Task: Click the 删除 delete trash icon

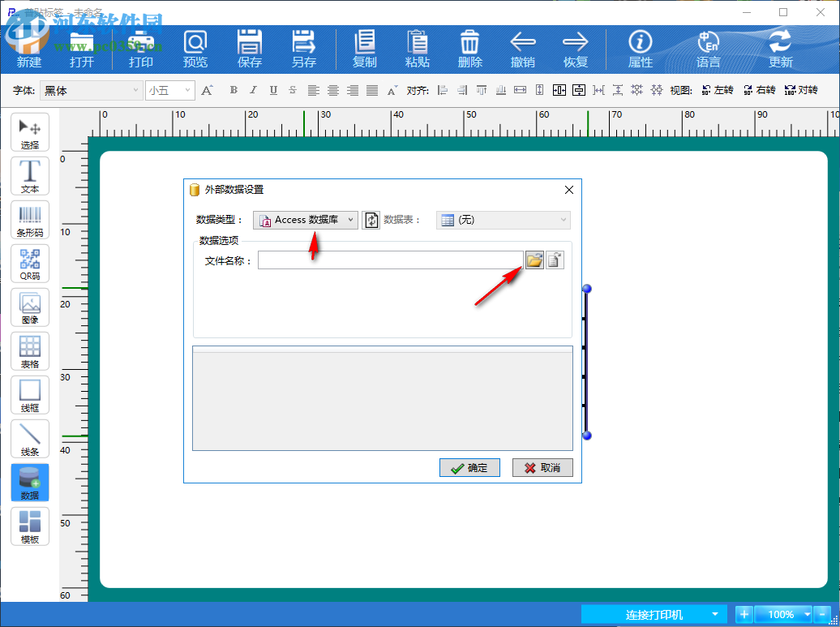Action: coord(469,49)
